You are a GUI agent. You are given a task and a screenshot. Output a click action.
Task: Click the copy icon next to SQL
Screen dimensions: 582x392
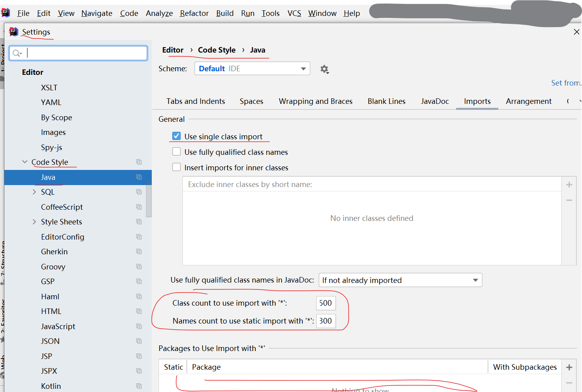point(139,192)
